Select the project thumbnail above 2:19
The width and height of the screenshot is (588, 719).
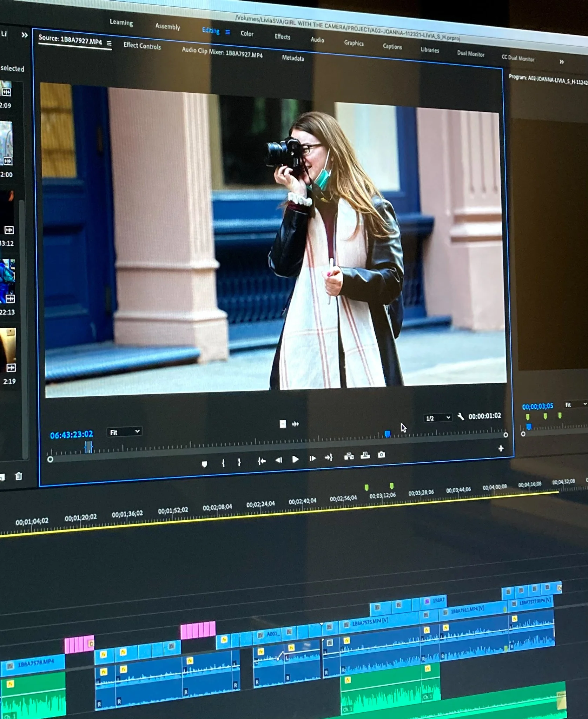8,350
